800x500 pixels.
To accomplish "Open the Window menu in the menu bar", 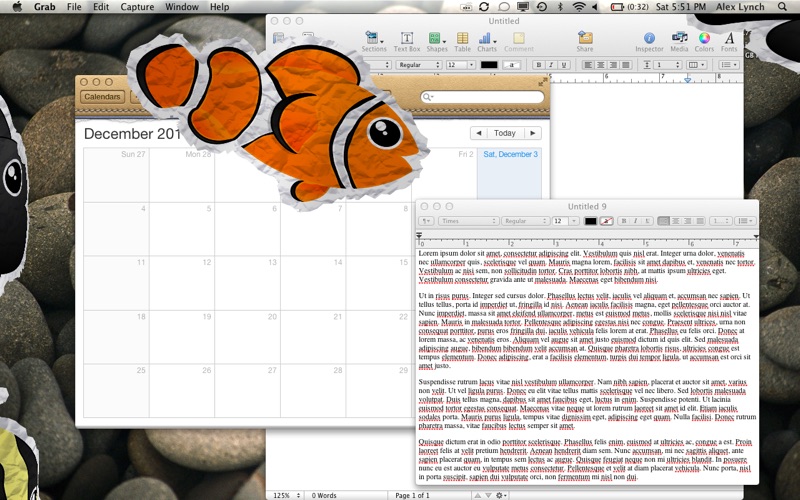I will coord(182,7).
